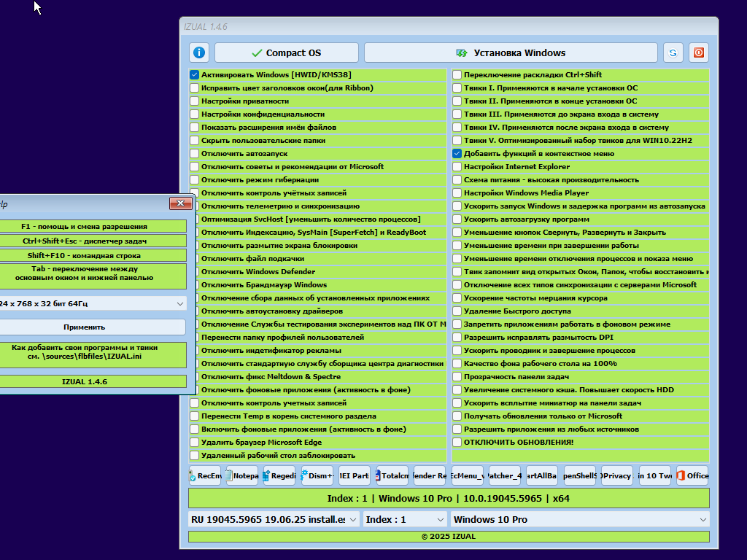Viewport: 747px width, 560px height.
Task: Click IZUAL 1.4.6 label in help window
Action: point(85,382)
